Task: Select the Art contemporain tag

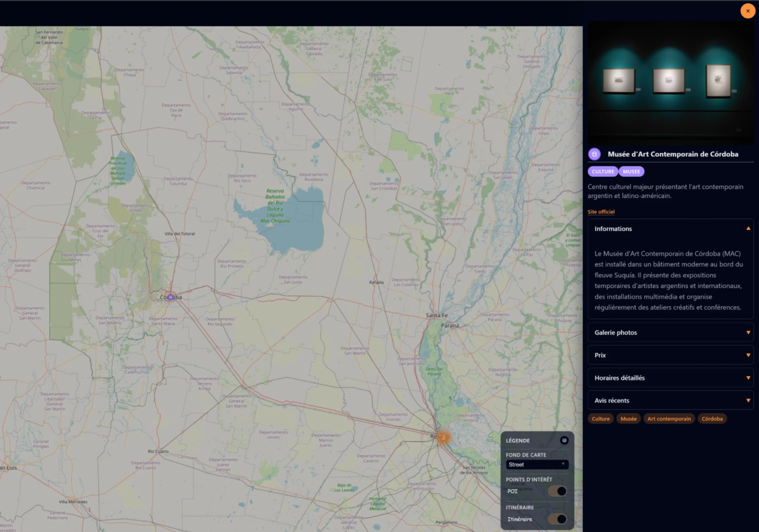Action: [669, 419]
